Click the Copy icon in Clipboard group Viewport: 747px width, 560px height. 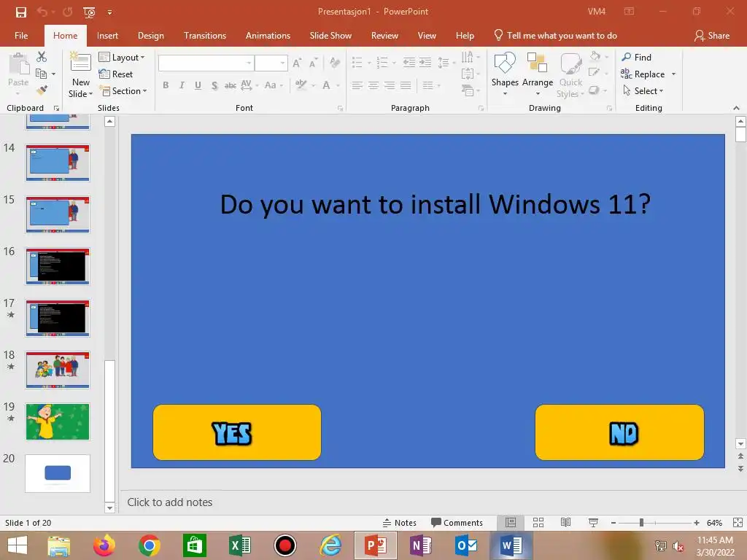[41, 74]
